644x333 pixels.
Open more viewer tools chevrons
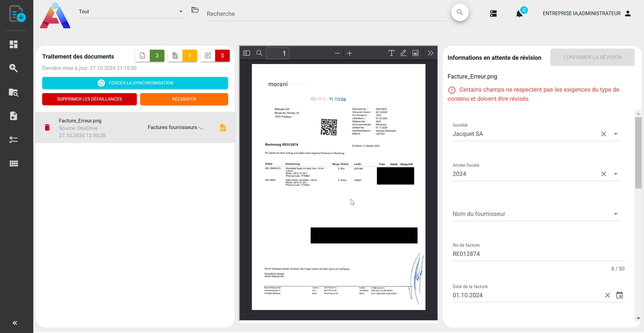[x=431, y=53]
